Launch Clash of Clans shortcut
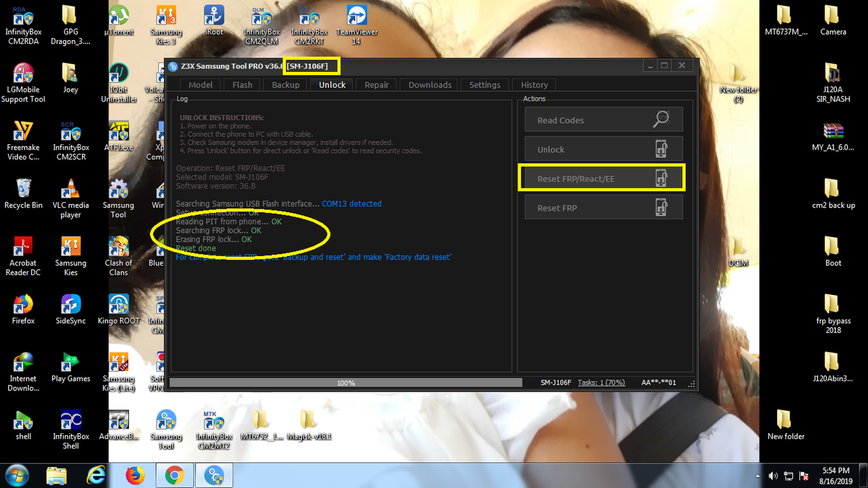The height and width of the screenshot is (488, 868). coord(119,256)
